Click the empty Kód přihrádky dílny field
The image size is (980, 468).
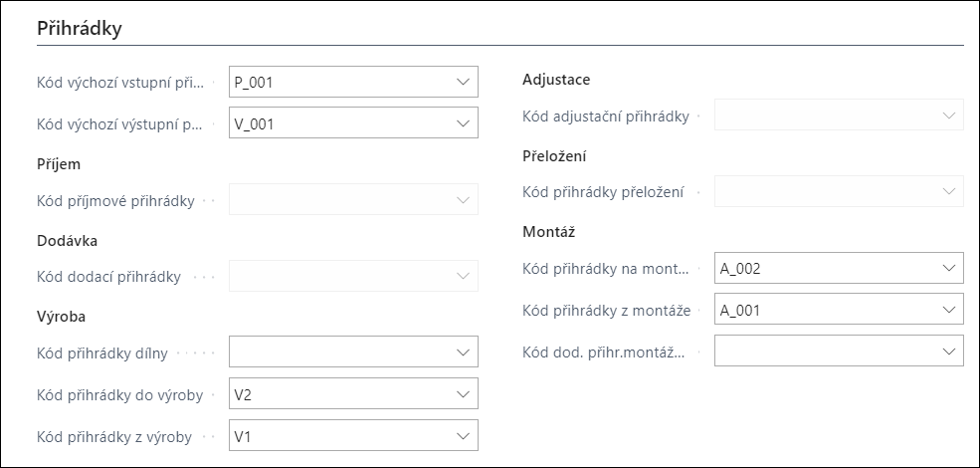(353, 351)
